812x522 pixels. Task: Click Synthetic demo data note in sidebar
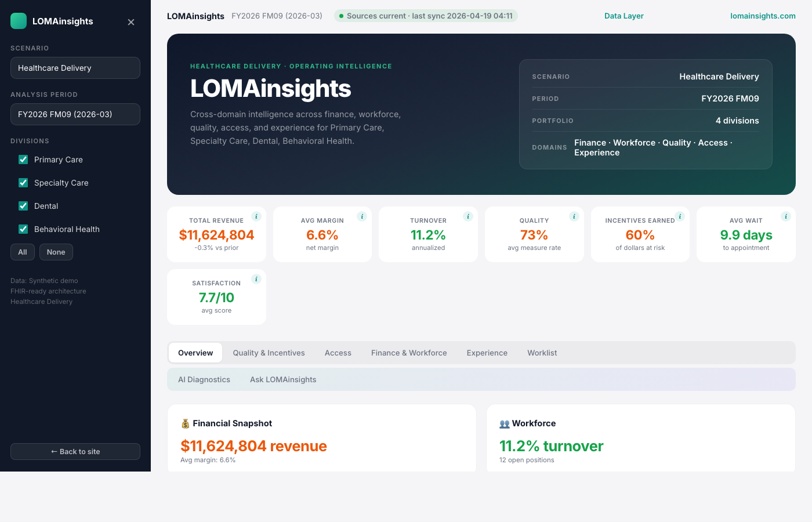pyautogui.click(x=44, y=281)
